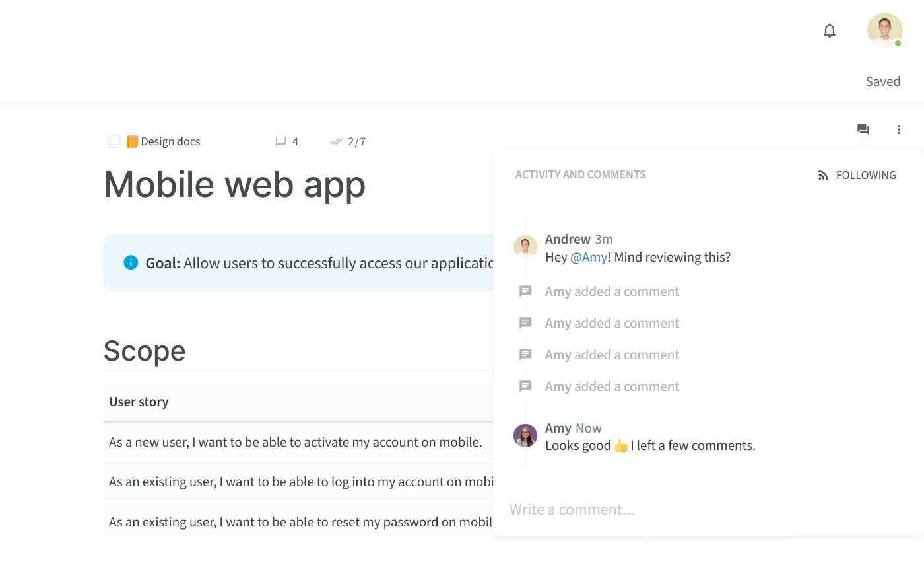This screenshot has height=578, width=924.
Task: Click the @Amy mention link
Action: [589, 257]
